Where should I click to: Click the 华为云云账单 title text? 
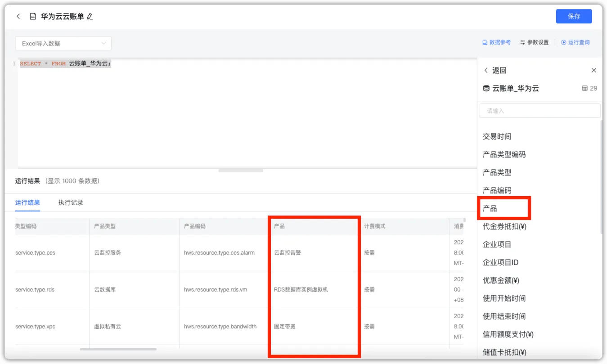point(63,16)
